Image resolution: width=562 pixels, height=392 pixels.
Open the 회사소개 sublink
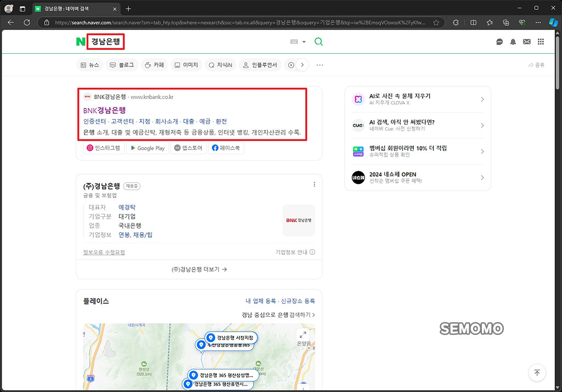tap(166, 121)
